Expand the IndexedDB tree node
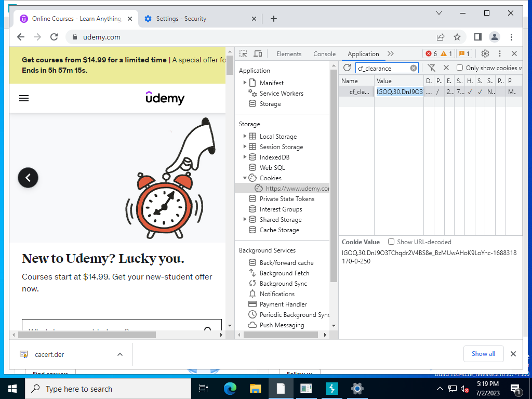Image resolution: width=532 pixels, height=399 pixels. click(x=245, y=157)
